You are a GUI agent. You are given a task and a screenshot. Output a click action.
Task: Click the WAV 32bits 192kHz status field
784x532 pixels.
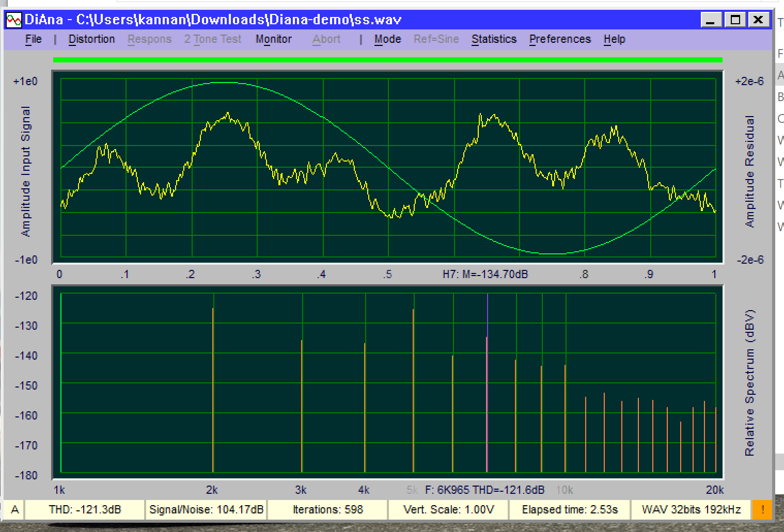[x=691, y=510]
